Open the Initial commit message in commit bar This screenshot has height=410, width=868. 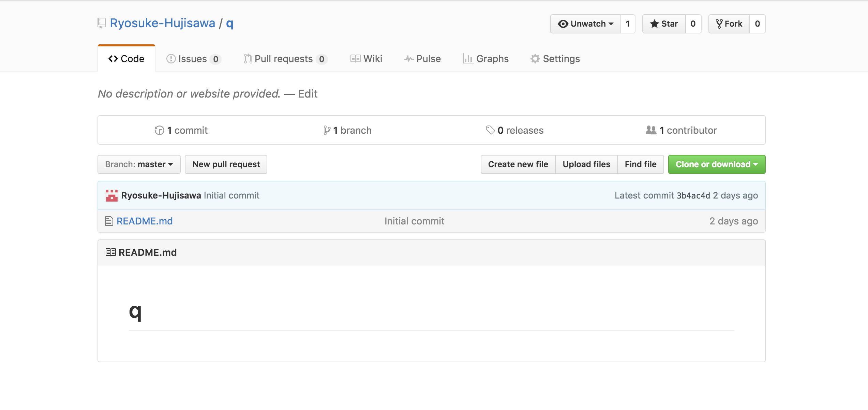pyautogui.click(x=232, y=195)
